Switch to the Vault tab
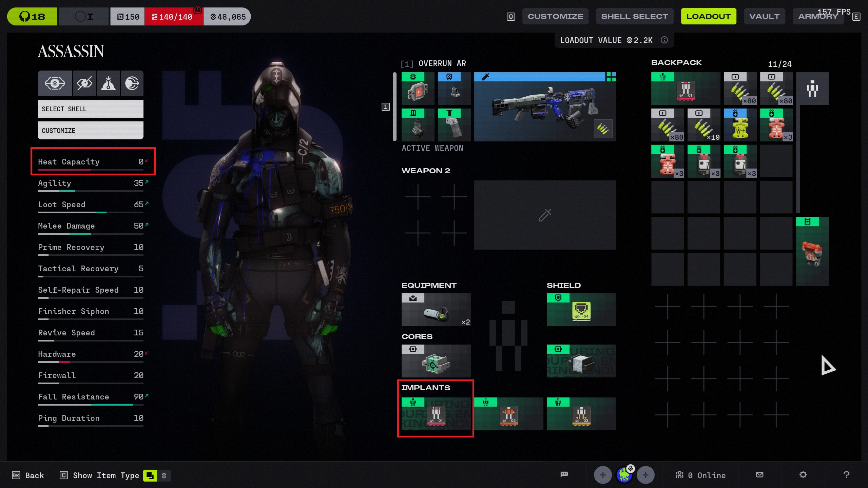 click(764, 16)
